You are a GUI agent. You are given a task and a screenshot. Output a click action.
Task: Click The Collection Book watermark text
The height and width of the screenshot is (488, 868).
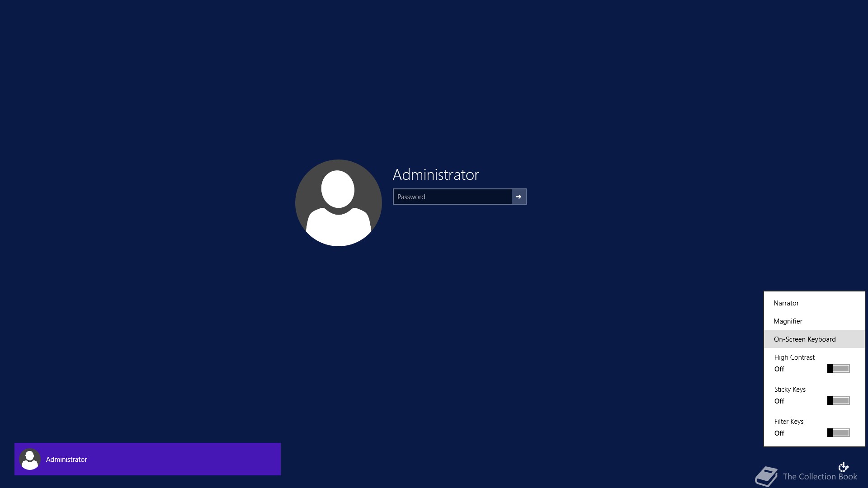pyautogui.click(x=819, y=477)
